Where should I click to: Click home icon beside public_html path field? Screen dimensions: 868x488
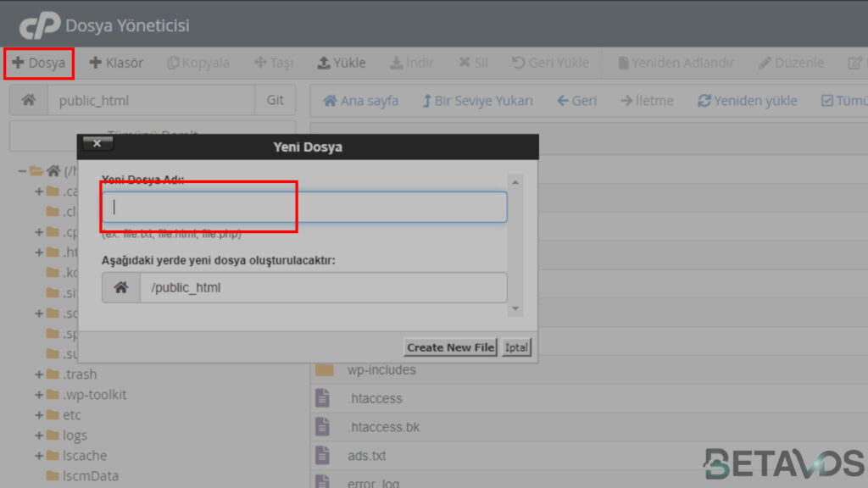[29, 100]
